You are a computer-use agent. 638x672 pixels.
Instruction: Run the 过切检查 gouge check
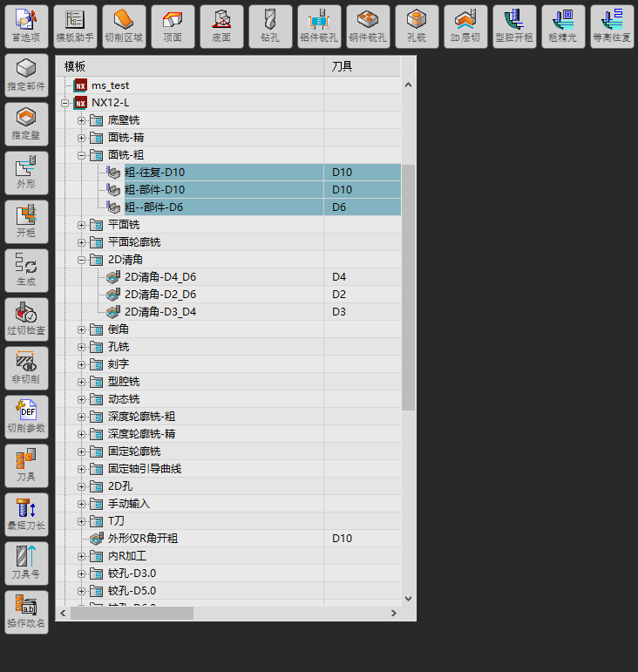pos(26,320)
